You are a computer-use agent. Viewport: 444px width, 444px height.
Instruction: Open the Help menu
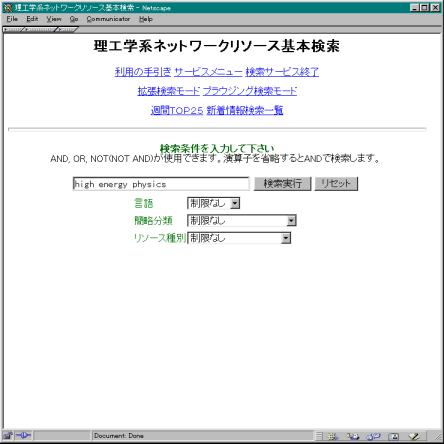146,19
